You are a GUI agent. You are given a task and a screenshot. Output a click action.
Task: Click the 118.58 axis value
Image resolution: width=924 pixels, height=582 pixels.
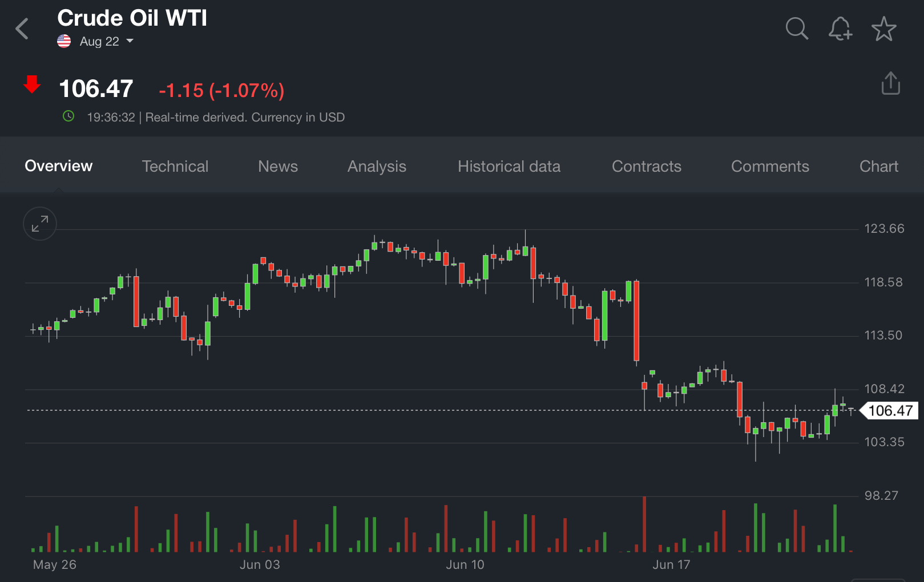point(883,282)
